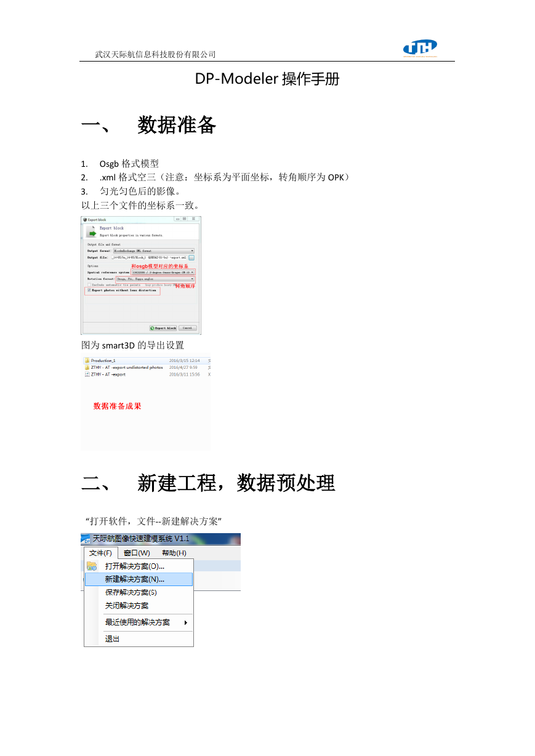
Task: Select the Production_1 folder
Action: (103, 360)
